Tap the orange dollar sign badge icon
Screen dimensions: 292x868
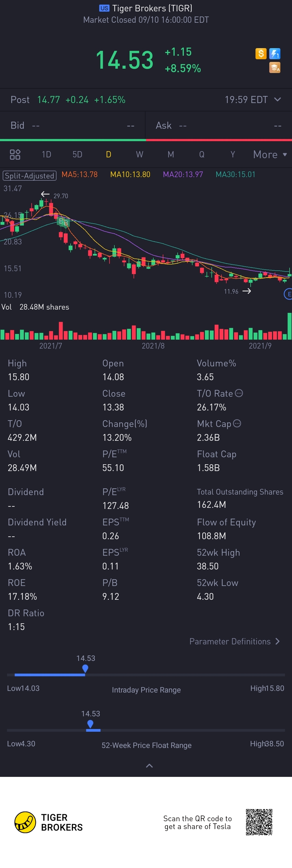pyautogui.click(x=261, y=54)
